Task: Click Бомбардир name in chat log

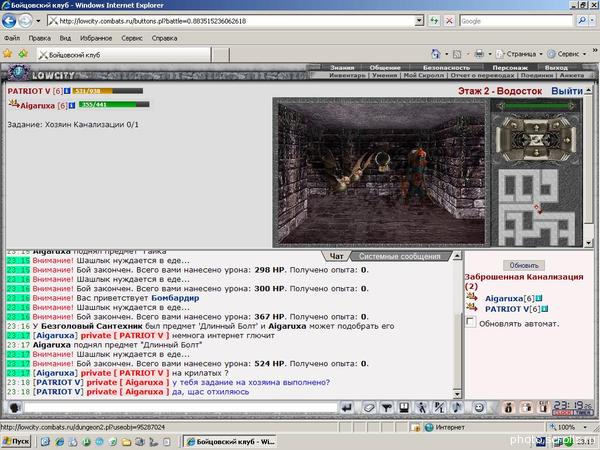Action: [175, 298]
